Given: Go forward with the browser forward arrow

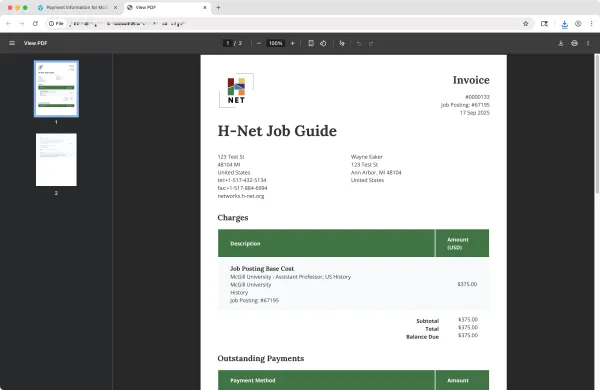Looking at the screenshot, I should click(22, 24).
